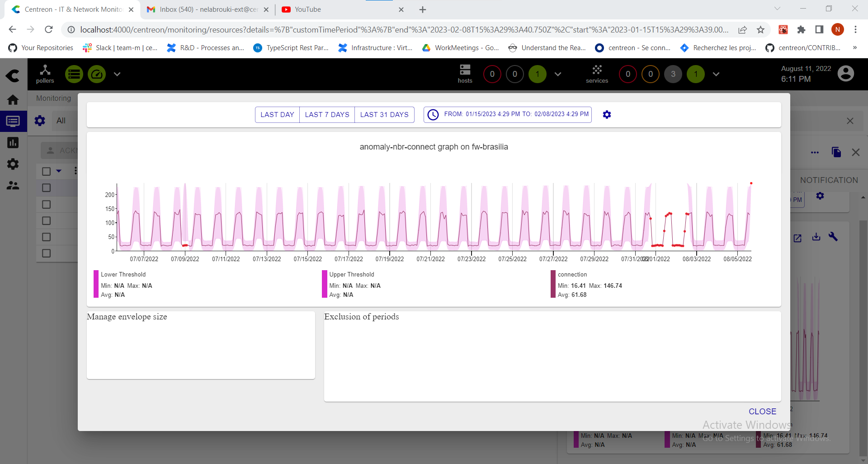
Task: Click the 08/03/2022 date label
Action: (696, 259)
